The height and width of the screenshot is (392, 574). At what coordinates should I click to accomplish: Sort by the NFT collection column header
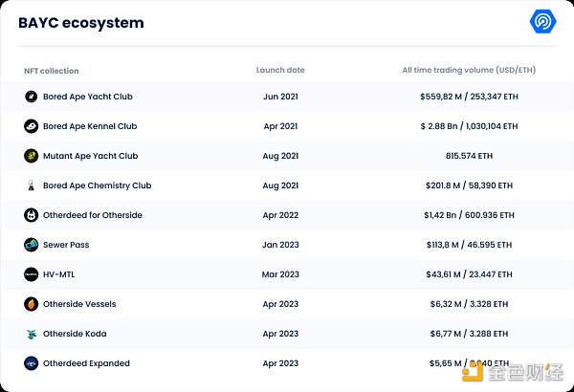click(52, 71)
